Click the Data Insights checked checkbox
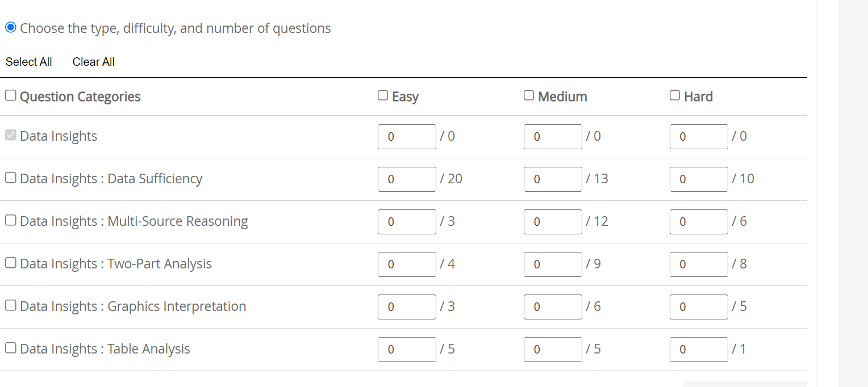Screen dimensions: 868x387 (x=10, y=134)
